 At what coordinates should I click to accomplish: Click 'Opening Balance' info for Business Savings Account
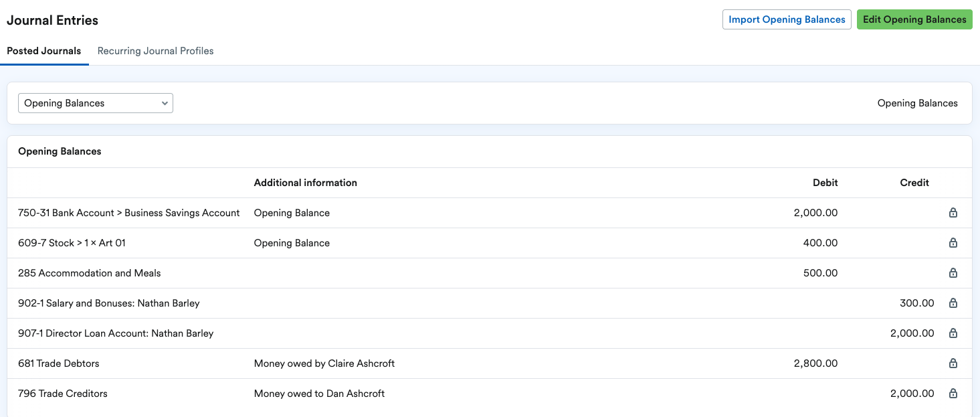292,213
